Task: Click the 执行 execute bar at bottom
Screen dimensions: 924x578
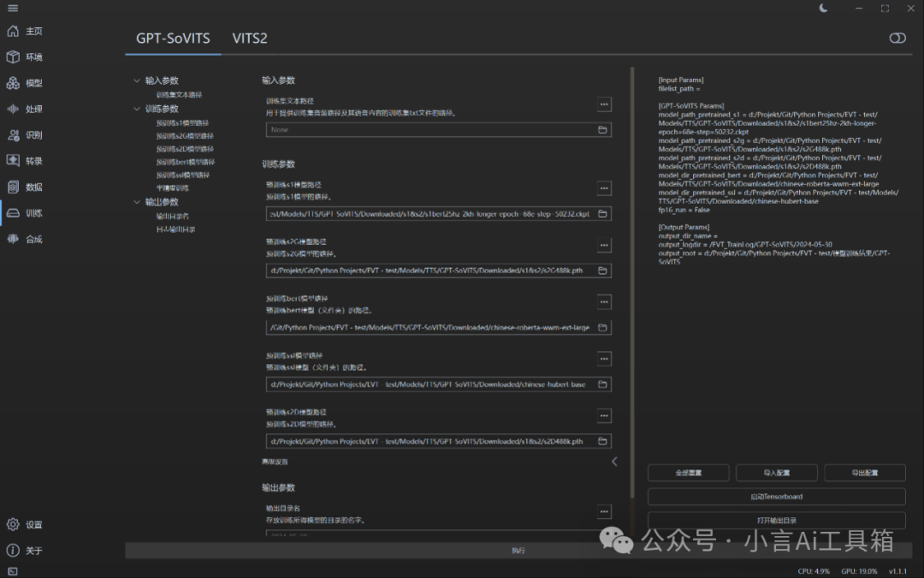Action: point(518,551)
